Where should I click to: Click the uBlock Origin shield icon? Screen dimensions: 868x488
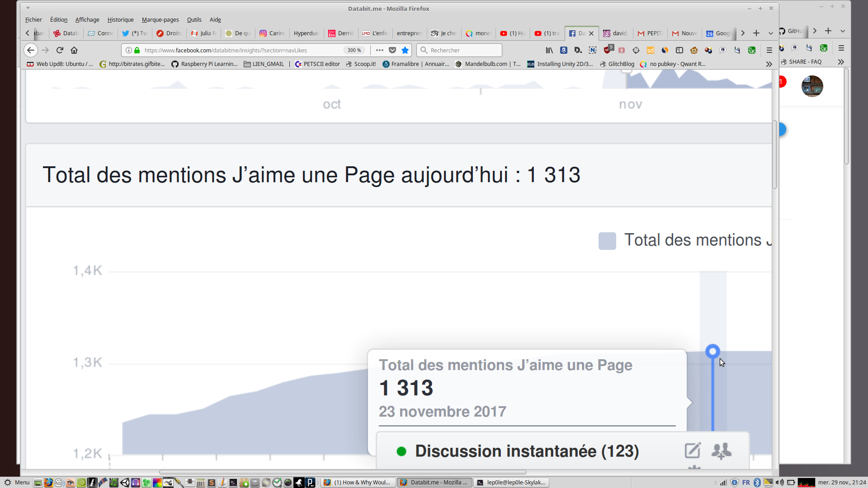pyautogui.click(x=608, y=50)
